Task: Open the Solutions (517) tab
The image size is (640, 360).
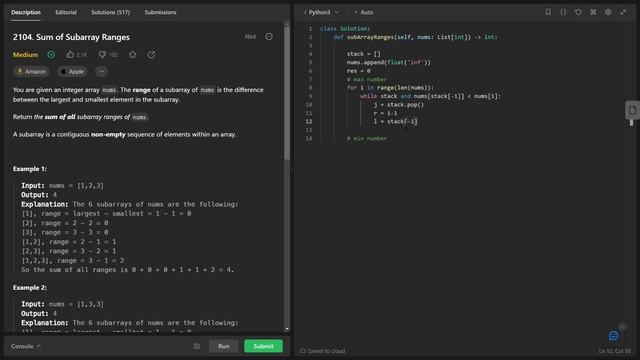Action: [110, 12]
